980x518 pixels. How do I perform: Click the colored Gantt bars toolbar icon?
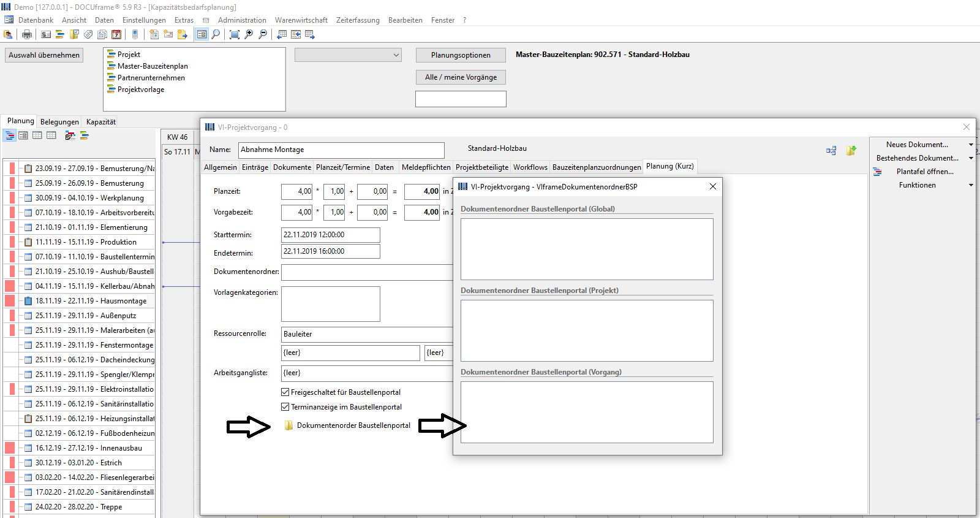pyautogui.click(x=60, y=34)
